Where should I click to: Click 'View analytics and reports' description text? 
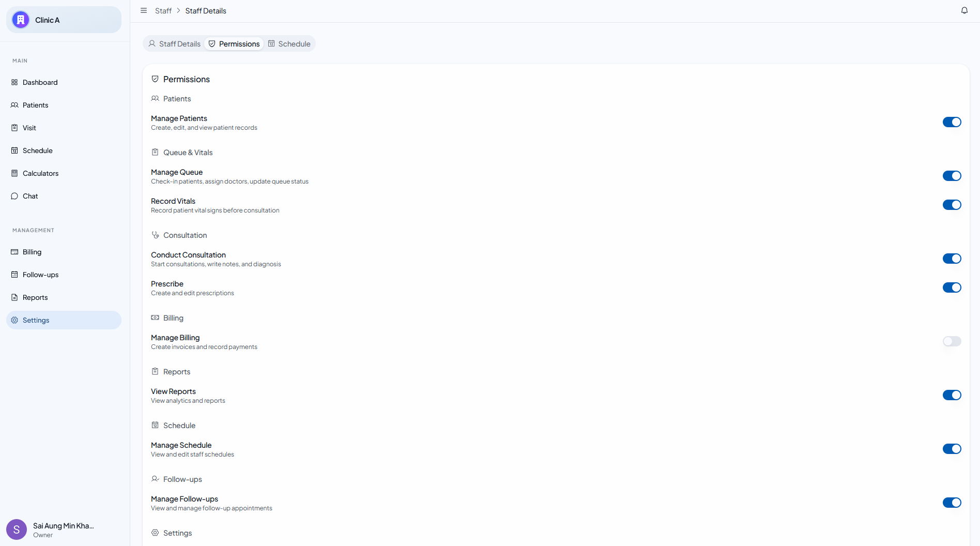[x=188, y=401]
